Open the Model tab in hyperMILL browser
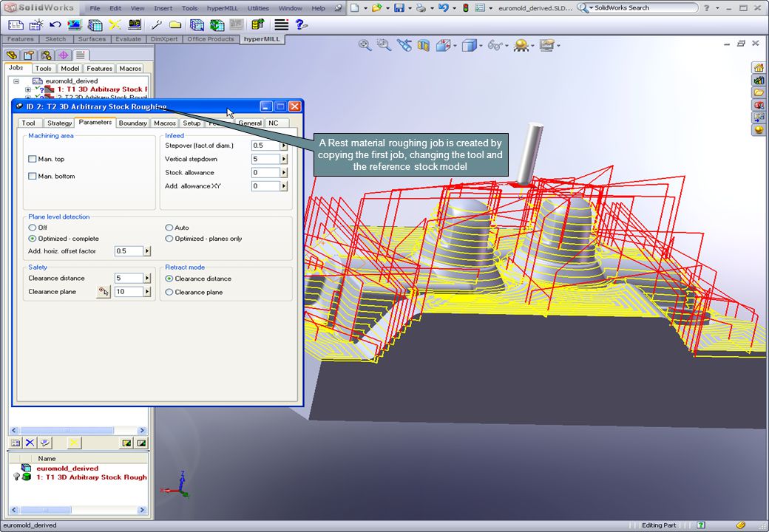This screenshot has width=769, height=532. coord(70,69)
